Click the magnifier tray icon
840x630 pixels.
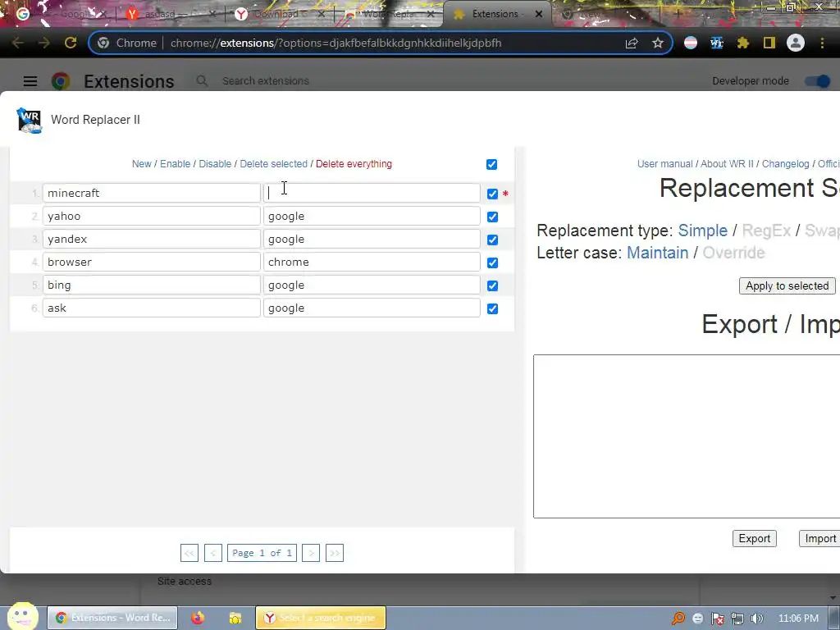pyautogui.click(x=678, y=619)
